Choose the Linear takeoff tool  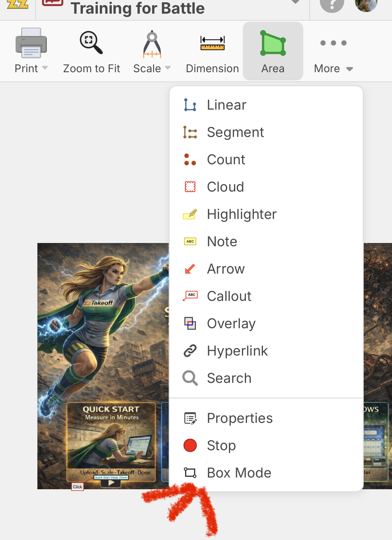click(x=227, y=105)
